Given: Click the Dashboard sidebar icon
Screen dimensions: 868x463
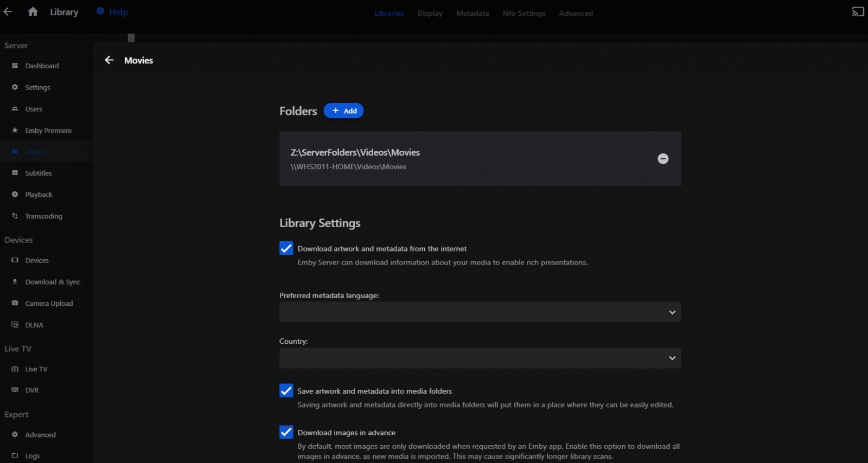Looking at the screenshot, I should coord(15,66).
